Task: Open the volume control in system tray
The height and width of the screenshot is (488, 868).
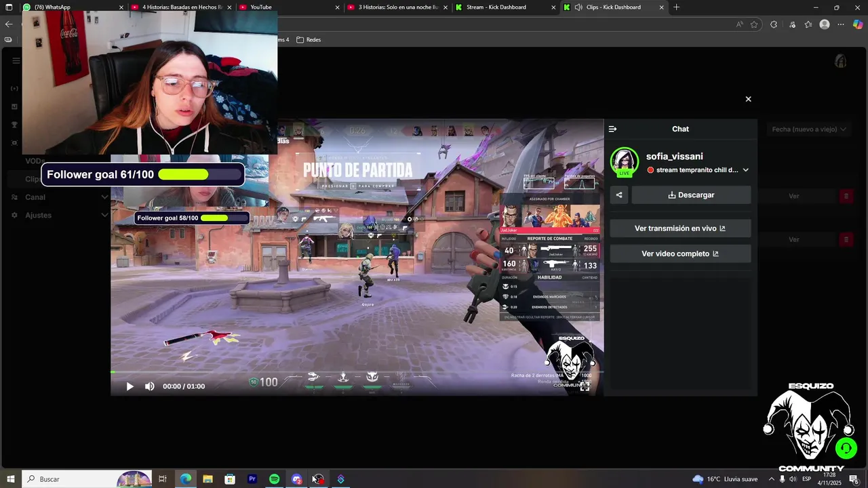Action: coord(793,479)
